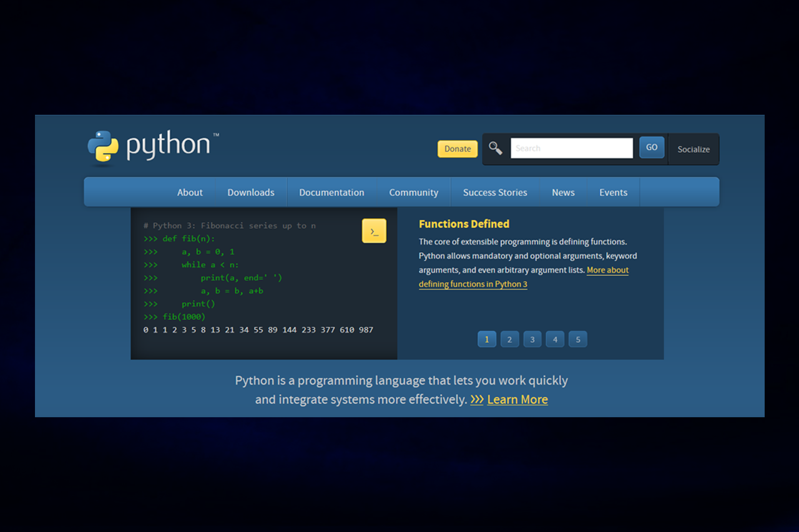Open the Socialize menu
The height and width of the screenshot is (532, 799).
[694, 150]
